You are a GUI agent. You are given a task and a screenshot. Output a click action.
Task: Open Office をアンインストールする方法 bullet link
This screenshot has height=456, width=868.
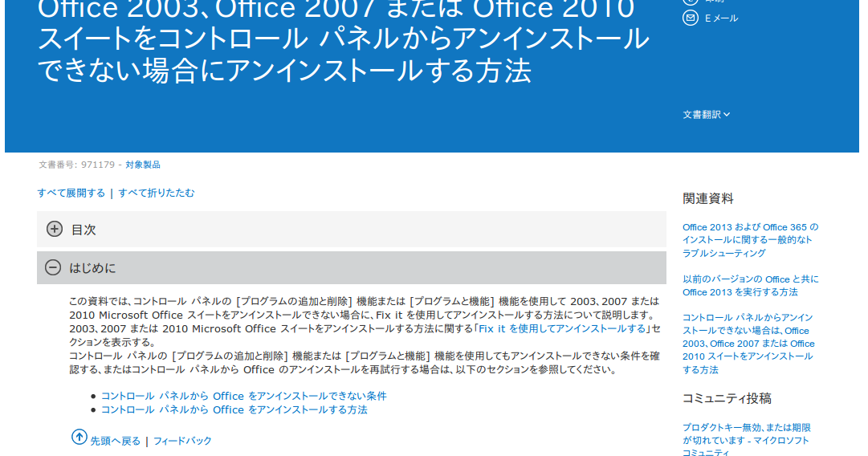(x=234, y=410)
